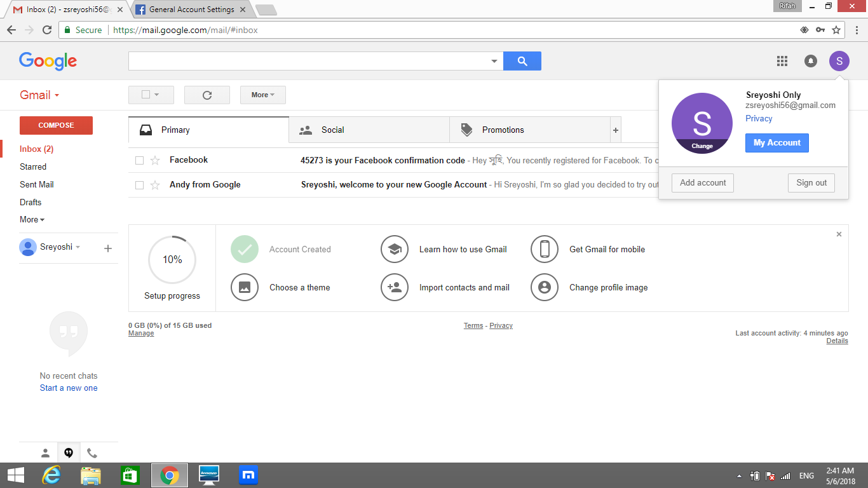Open the welcome to Google Account email
Viewport: 868px width, 488px height.
coord(394,185)
